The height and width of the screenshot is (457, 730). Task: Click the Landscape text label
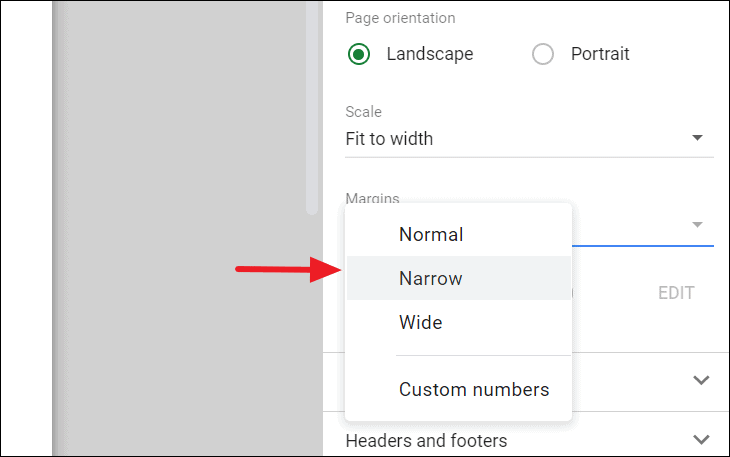tap(430, 54)
